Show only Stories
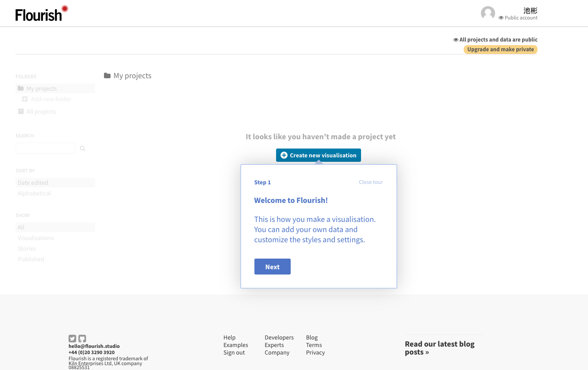 (x=27, y=248)
